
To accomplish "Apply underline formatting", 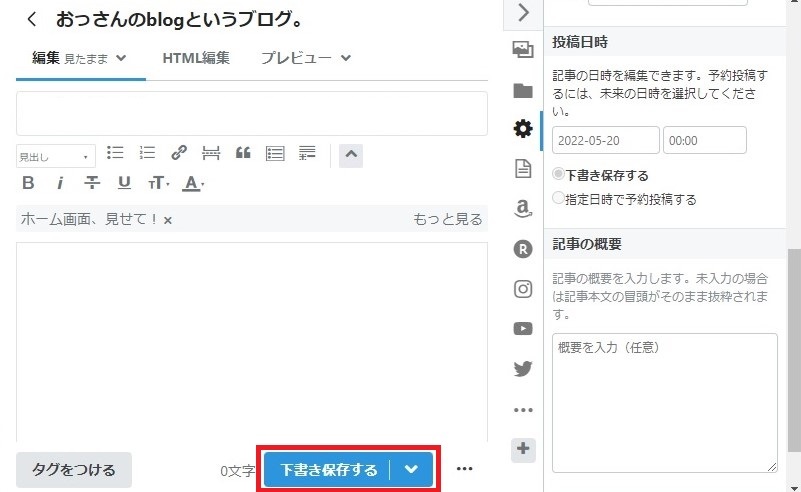I will (124, 182).
